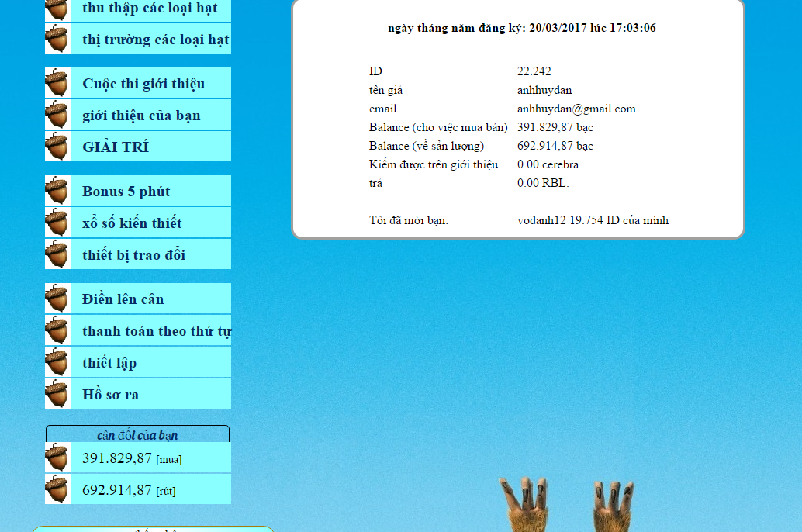The height and width of the screenshot is (532, 802).
Task: Go to 'xổ số kiến thiết' lottery
Action: coord(138,223)
